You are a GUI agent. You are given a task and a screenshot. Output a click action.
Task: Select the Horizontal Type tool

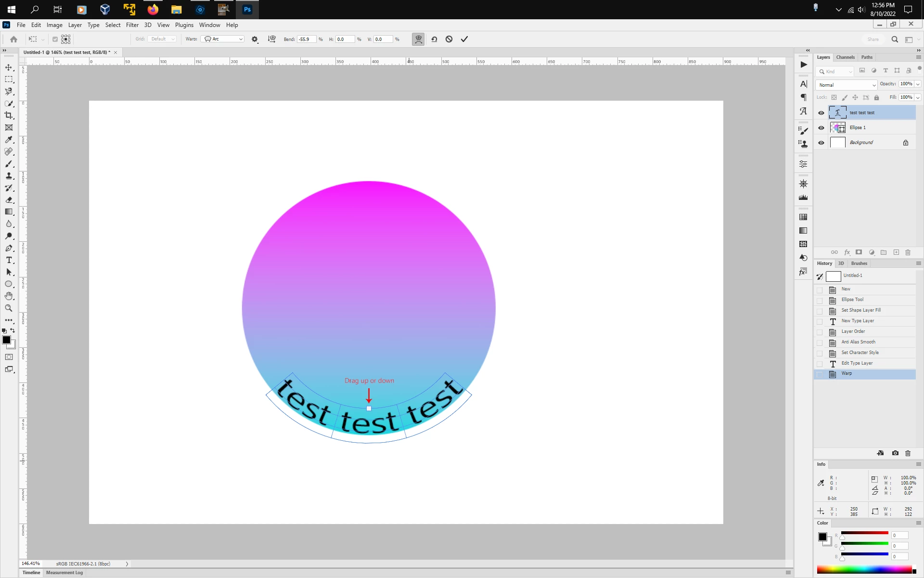(9, 260)
